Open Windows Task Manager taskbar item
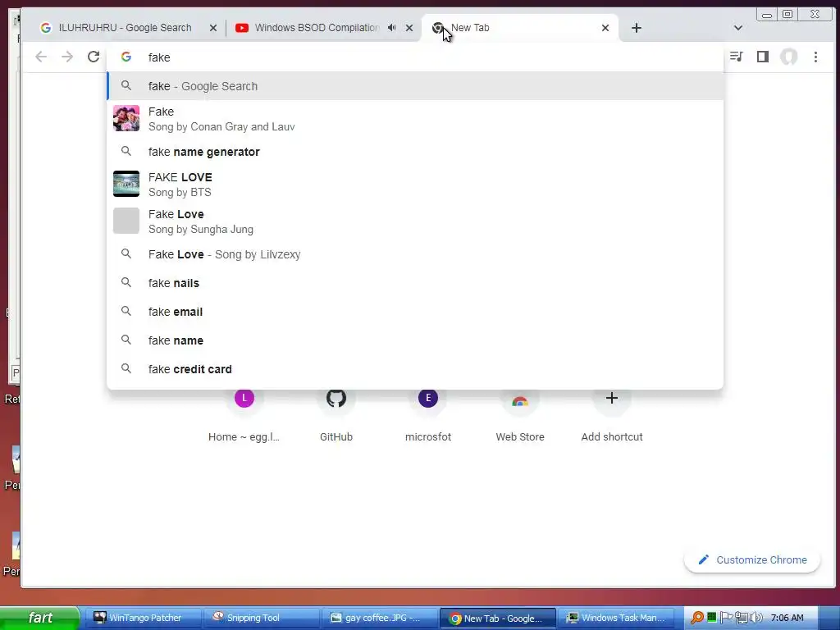The width and height of the screenshot is (840, 630). pos(615,618)
